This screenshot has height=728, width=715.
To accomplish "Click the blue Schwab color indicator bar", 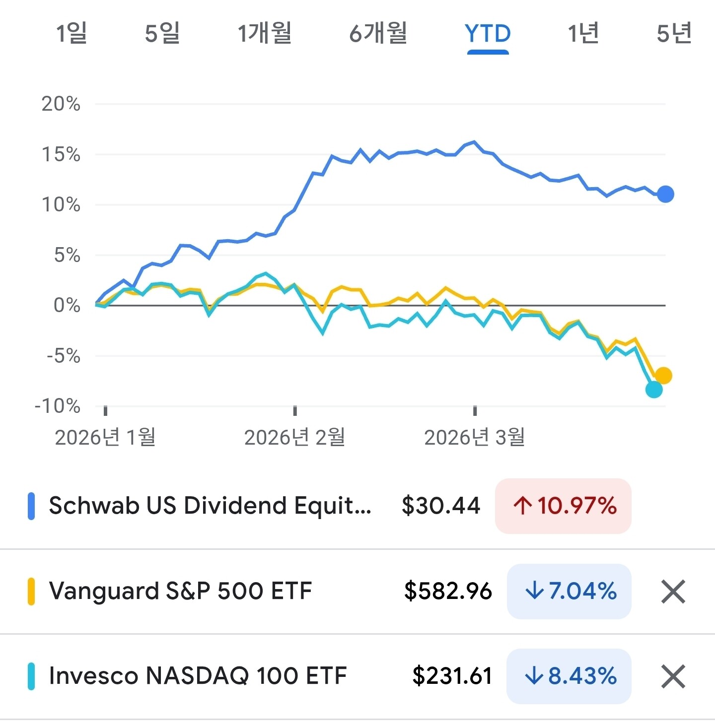I will point(31,506).
